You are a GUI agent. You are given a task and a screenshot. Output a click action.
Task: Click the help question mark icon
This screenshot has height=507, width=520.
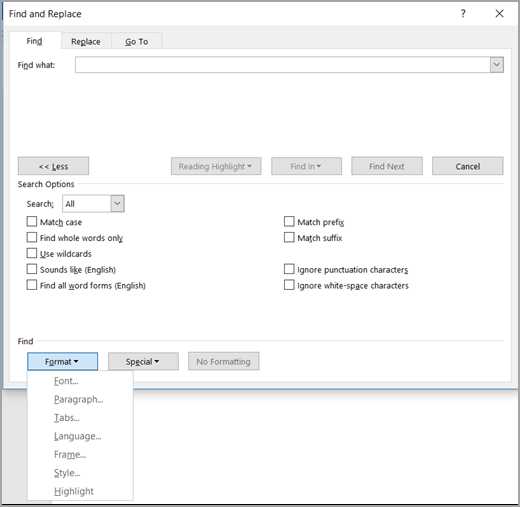(x=463, y=14)
